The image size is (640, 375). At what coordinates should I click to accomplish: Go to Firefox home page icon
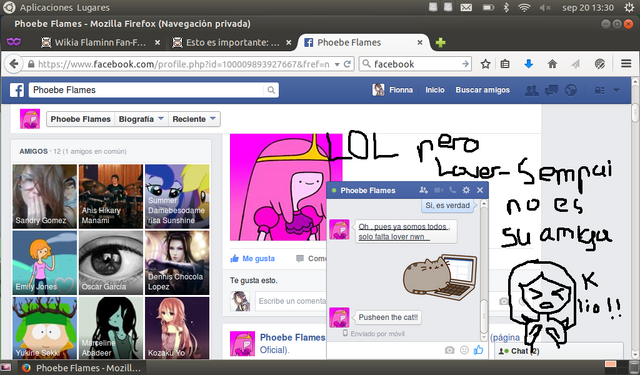(552, 64)
